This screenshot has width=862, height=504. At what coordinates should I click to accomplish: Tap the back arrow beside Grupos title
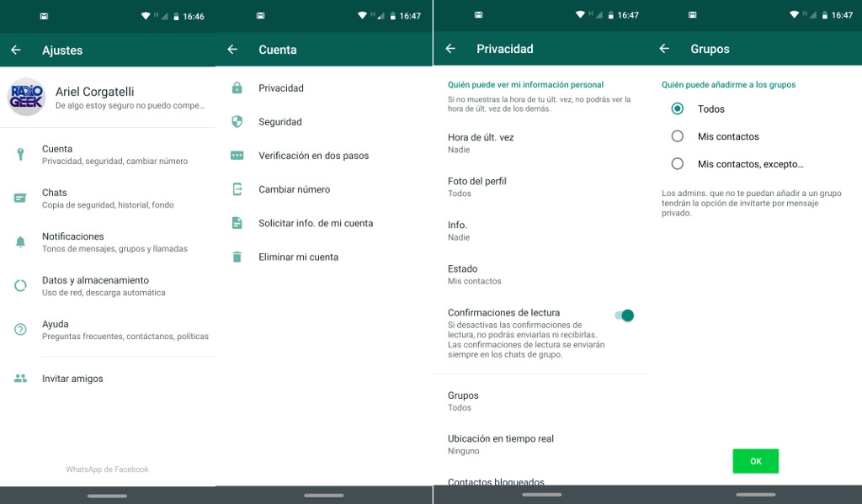(664, 49)
